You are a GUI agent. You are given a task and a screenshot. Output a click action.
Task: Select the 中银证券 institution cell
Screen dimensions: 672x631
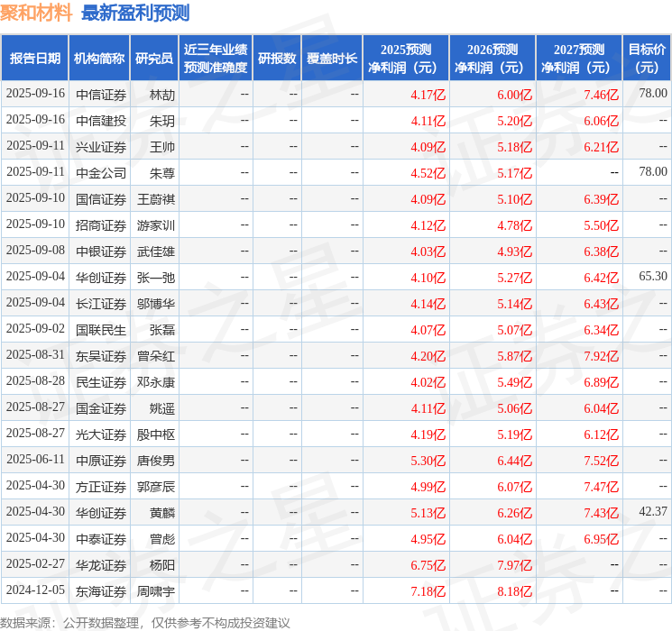click(x=101, y=251)
